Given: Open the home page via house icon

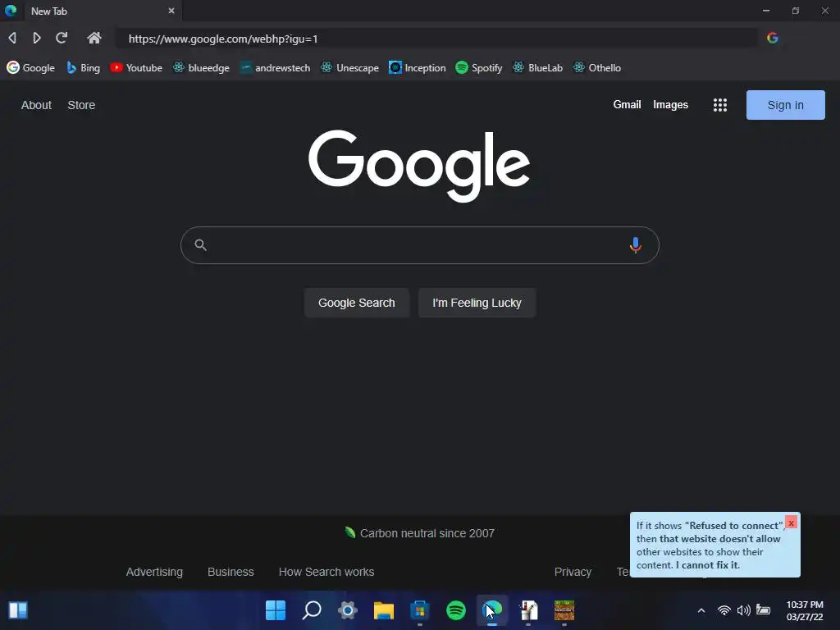Looking at the screenshot, I should click(94, 38).
